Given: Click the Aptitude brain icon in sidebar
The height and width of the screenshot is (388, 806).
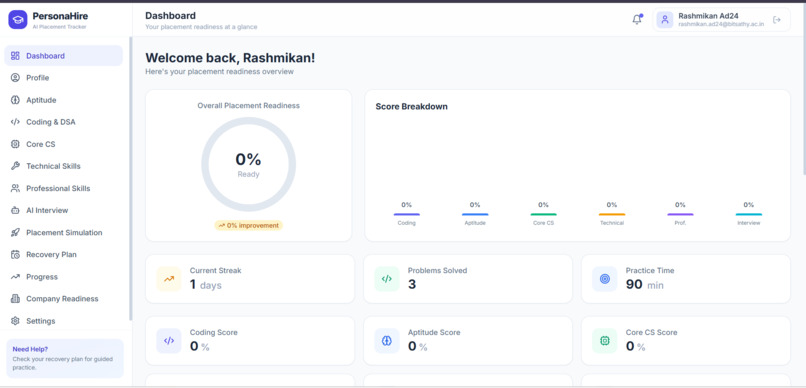Looking at the screenshot, I should tap(15, 100).
